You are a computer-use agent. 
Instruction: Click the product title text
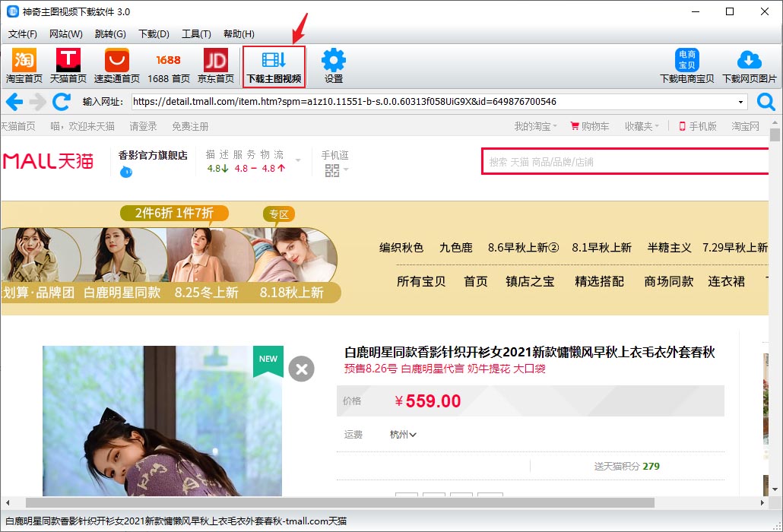pos(529,353)
